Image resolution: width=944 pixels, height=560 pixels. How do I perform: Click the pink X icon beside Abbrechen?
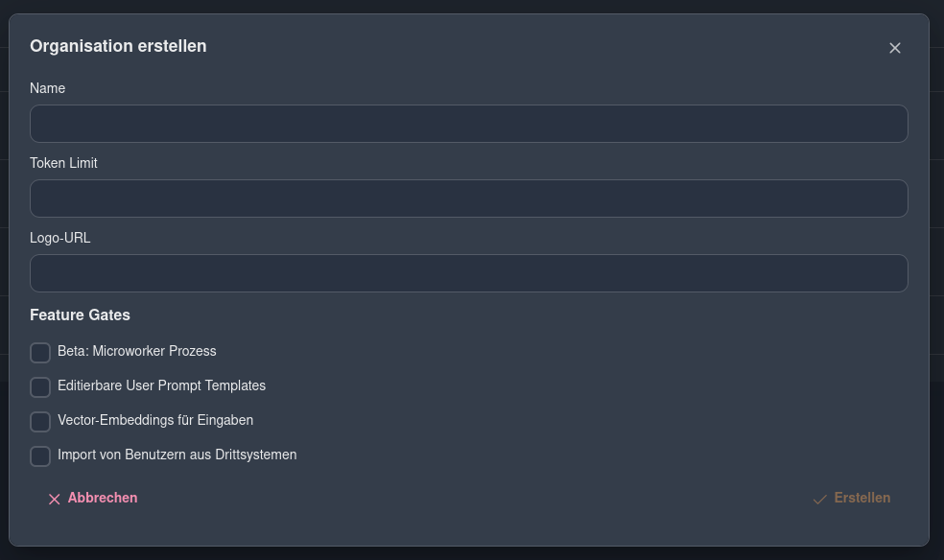click(54, 500)
